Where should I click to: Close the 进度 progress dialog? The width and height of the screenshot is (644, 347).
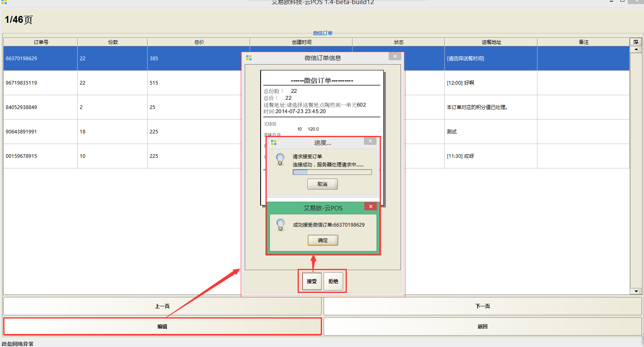click(370, 141)
